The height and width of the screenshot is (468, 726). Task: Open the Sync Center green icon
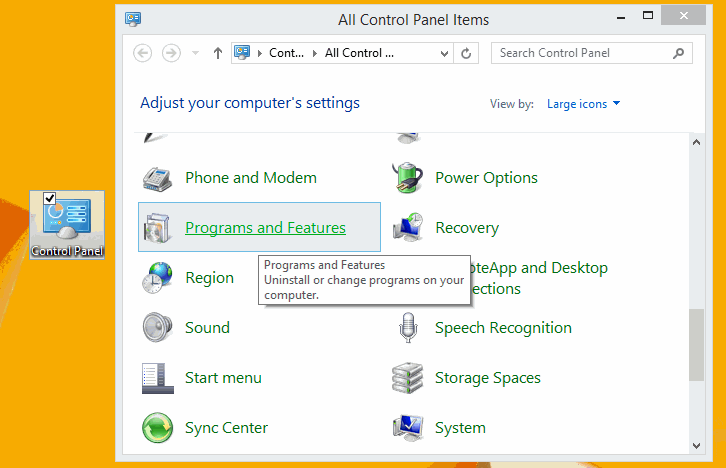click(157, 428)
